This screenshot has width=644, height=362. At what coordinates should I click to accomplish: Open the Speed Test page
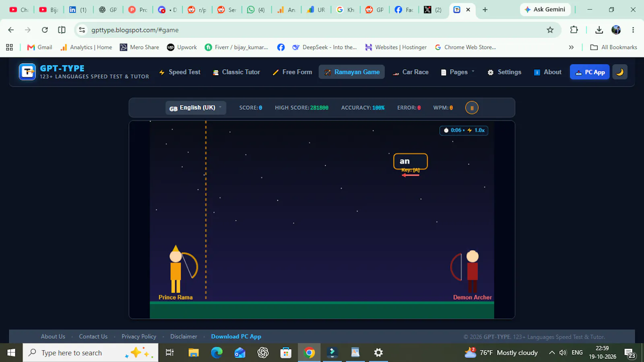(180, 72)
